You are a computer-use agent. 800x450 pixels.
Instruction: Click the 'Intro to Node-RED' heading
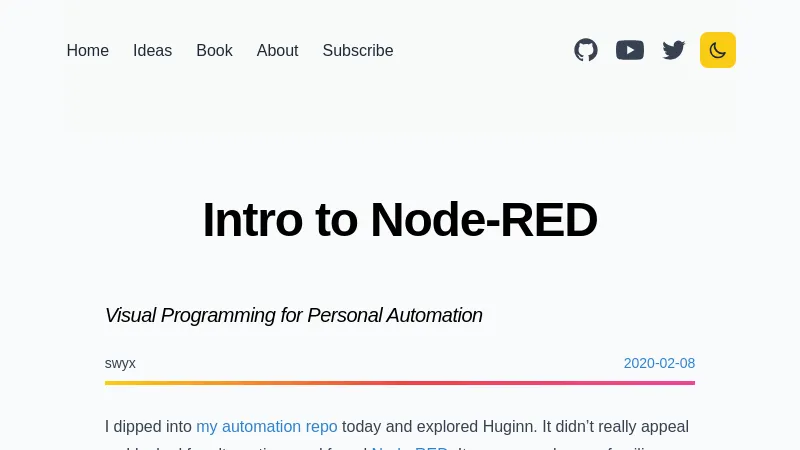[400, 220]
